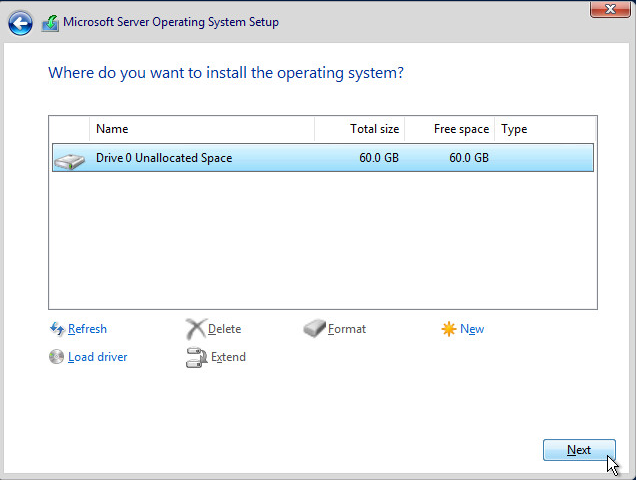636x480 pixels.
Task: Click the Refresh arrows icon
Action: pyautogui.click(x=57, y=329)
